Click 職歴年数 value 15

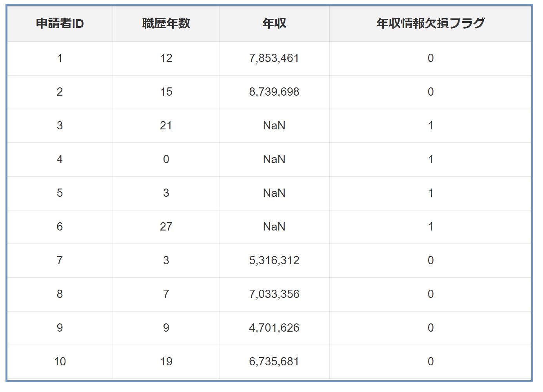[x=166, y=92]
